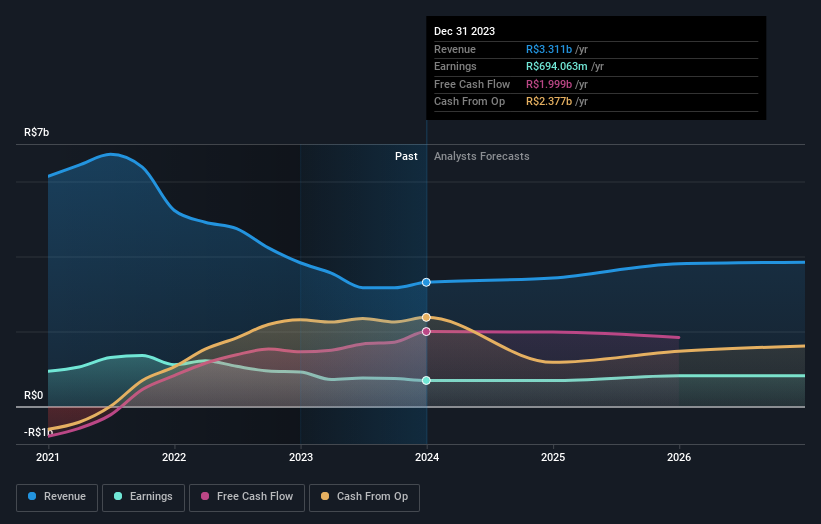
Task: Click the Analysts Forecasts label
Action: pos(482,156)
